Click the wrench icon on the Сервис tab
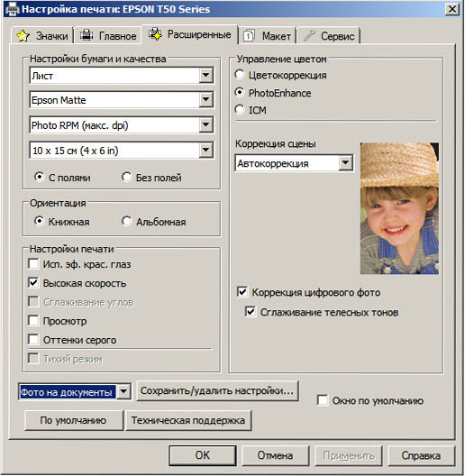The height and width of the screenshot is (476, 465). (310, 35)
